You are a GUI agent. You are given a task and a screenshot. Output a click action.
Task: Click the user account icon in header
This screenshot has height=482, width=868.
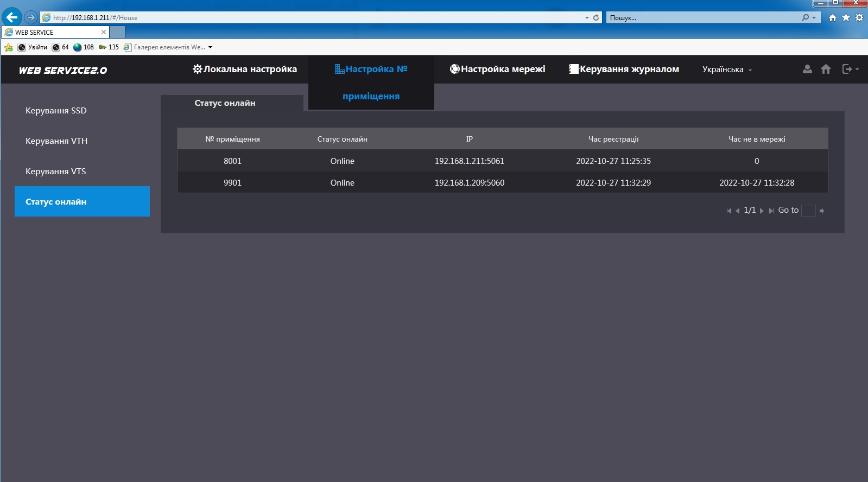coord(807,69)
